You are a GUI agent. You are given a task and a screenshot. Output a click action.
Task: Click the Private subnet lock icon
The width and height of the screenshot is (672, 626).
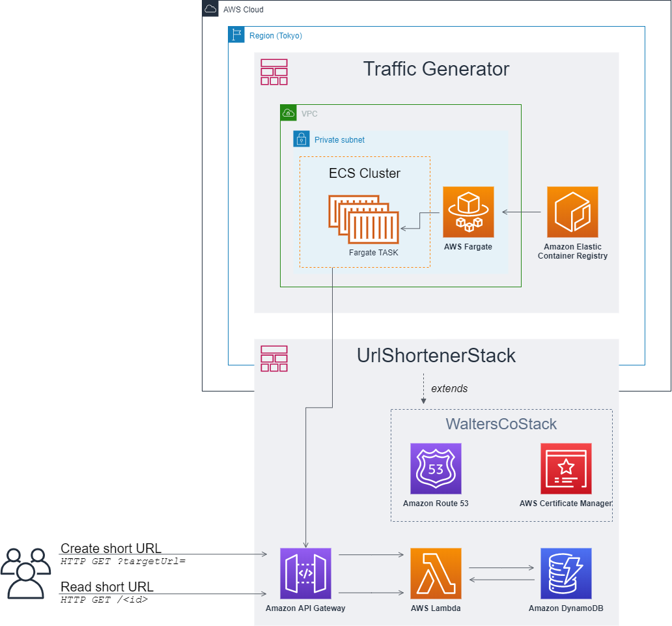coord(301,139)
